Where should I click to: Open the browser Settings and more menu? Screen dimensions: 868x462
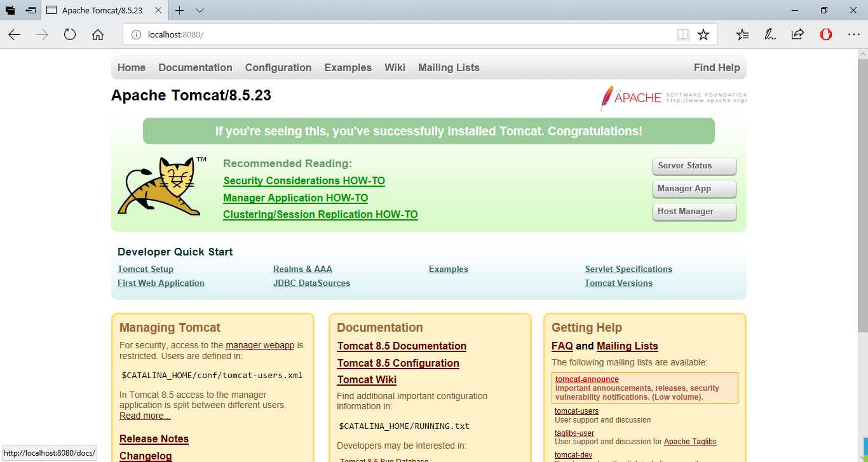click(x=854, y=35)
